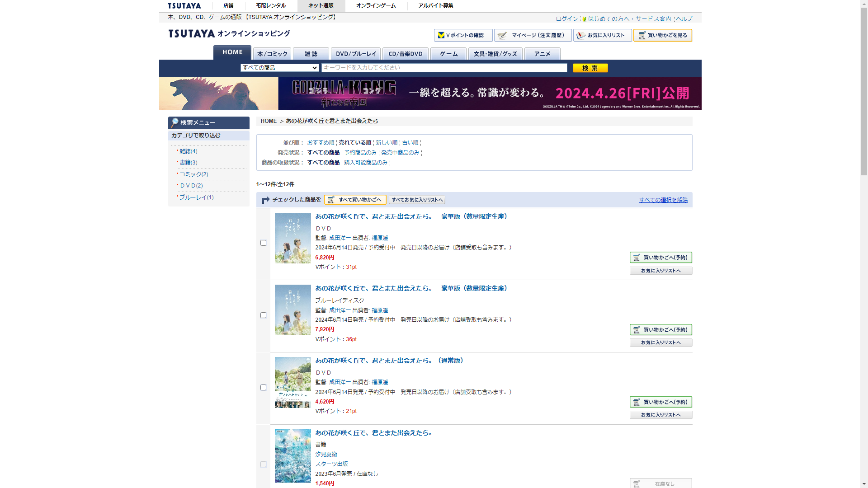
Task: Focus the keyword search input field
Action: [x=444, y=68]
